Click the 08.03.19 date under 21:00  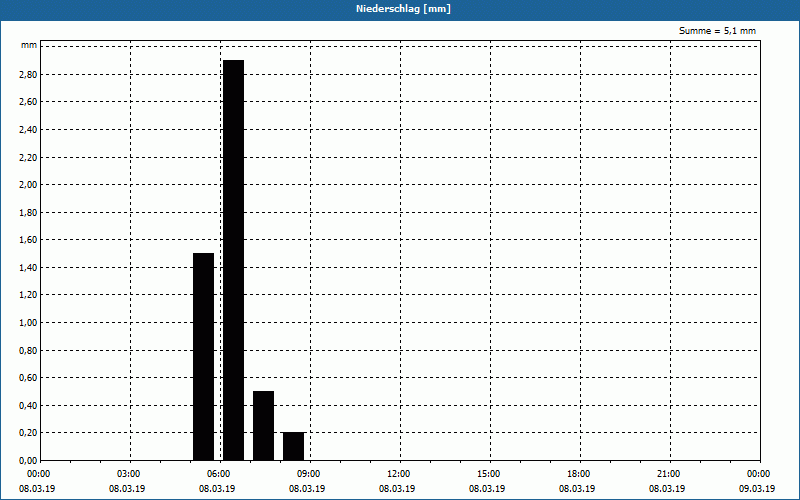point(667,489)
